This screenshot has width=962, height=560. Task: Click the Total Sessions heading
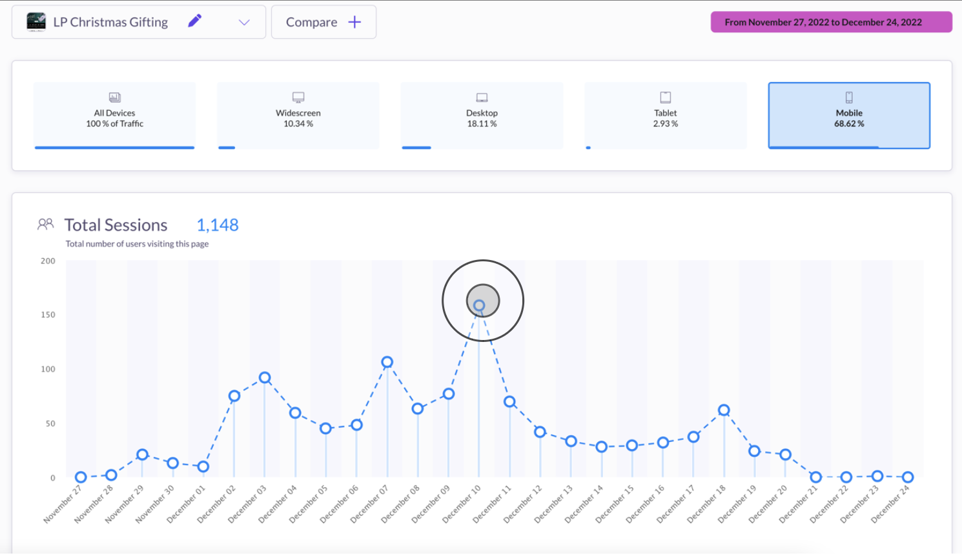tap(116, 225)
